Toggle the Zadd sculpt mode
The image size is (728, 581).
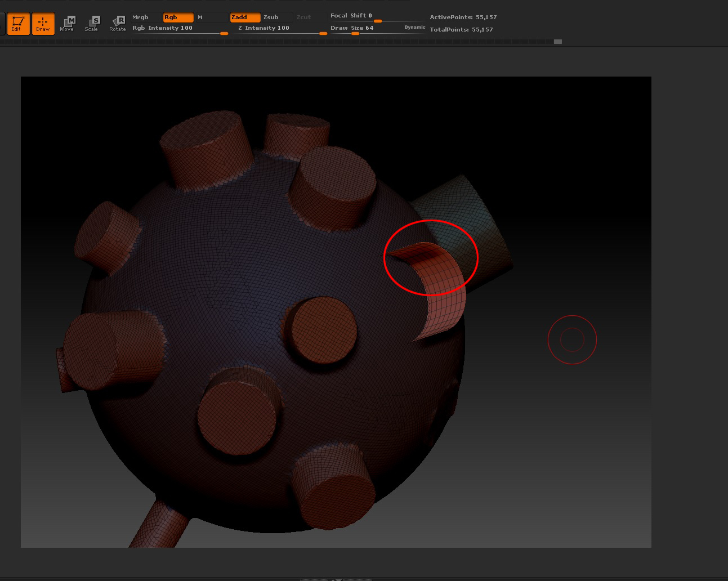point(245,17)
